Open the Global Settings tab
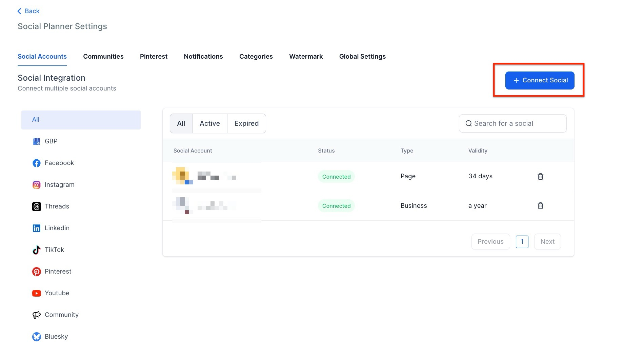Screen dimensions: 644x360 tap(362, 56)
